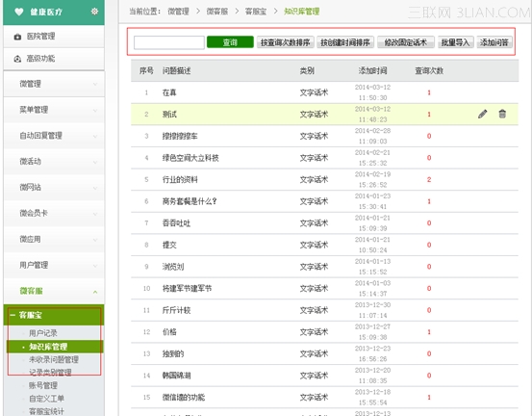Select the row titled 商务套餐是什么?
This screenshot has height=416, width=532.
coord(325,201)
